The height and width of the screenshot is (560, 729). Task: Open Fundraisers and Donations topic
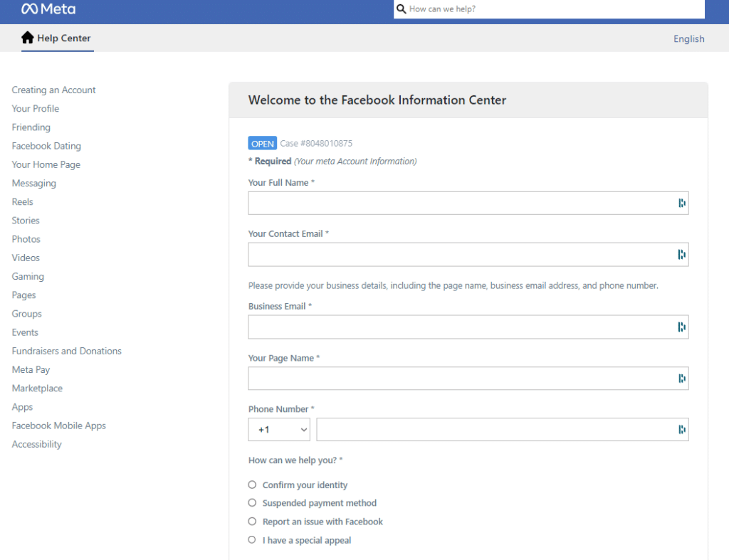point(66,351)
